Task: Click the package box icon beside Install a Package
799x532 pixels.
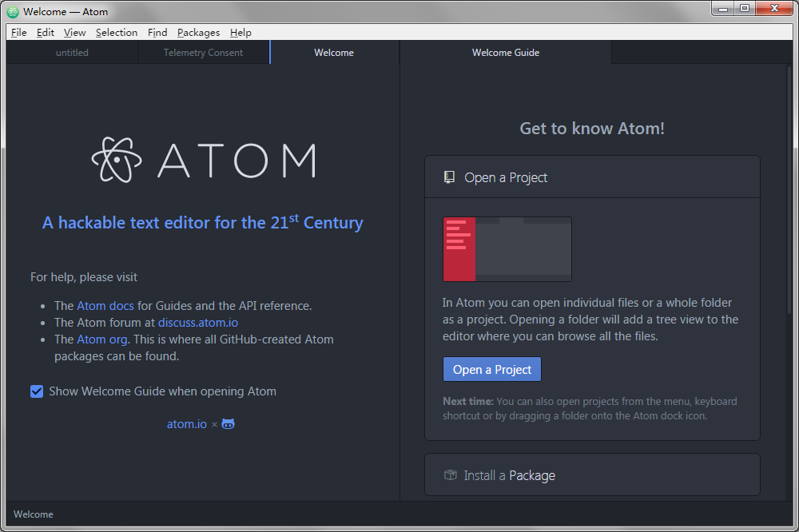Action: click(x=451, y=475)
